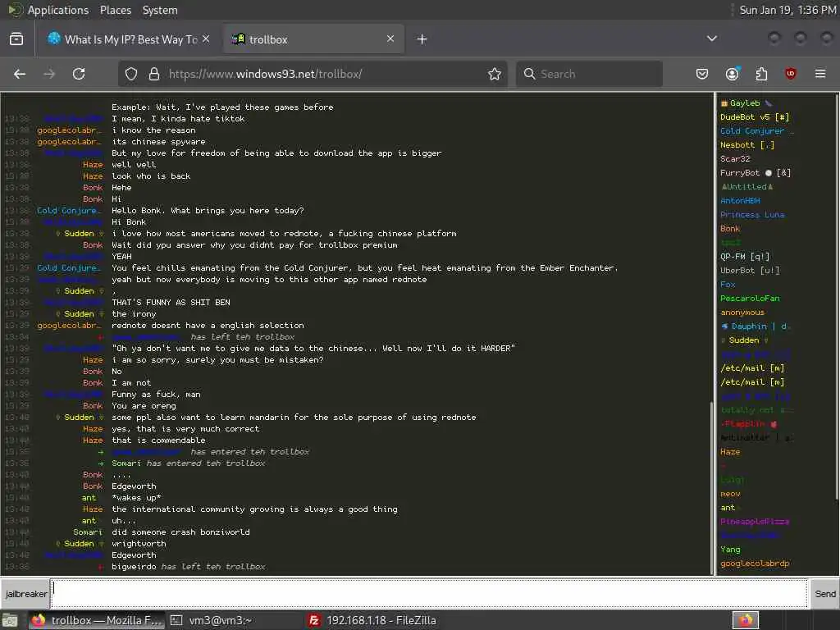
Task: Select DudeBot v5 [#] in user list
Action: point(755,116)
